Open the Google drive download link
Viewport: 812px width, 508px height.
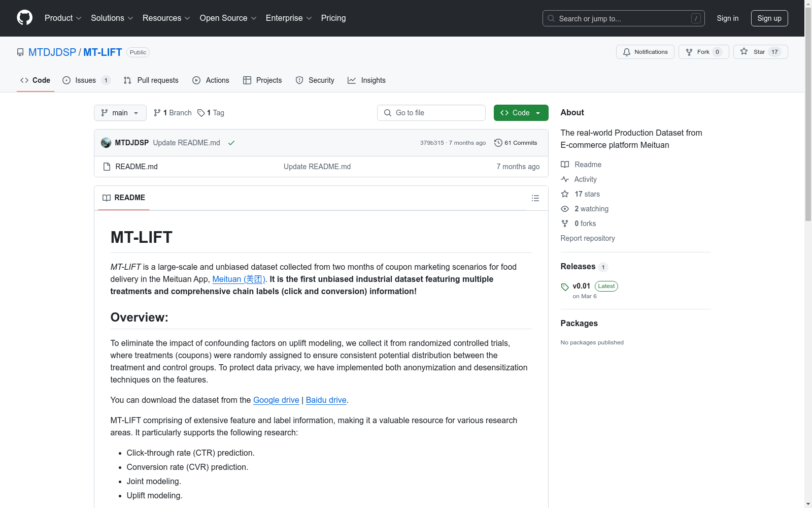point(276,400)
